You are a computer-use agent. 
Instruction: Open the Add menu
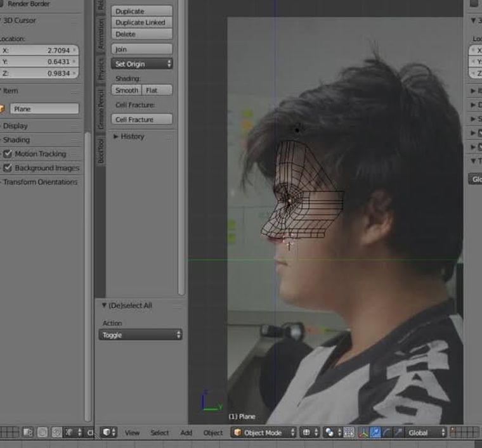coord(186,433)
